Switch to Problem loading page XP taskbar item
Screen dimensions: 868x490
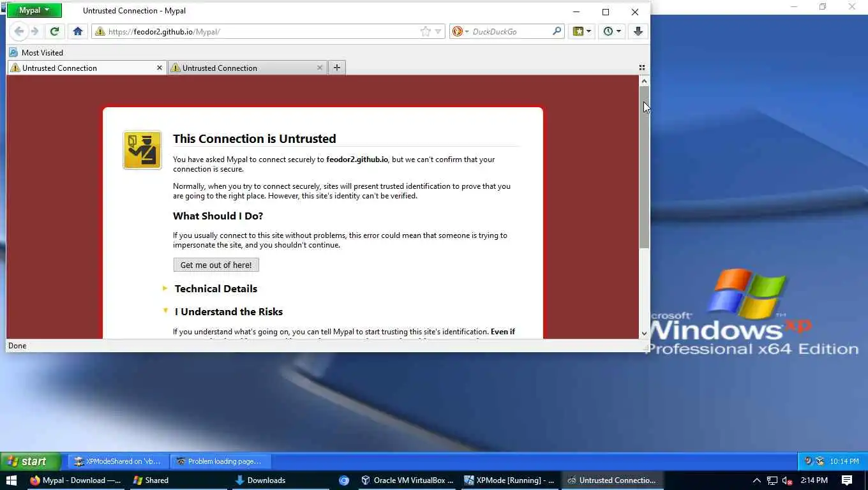pos(220,461)
